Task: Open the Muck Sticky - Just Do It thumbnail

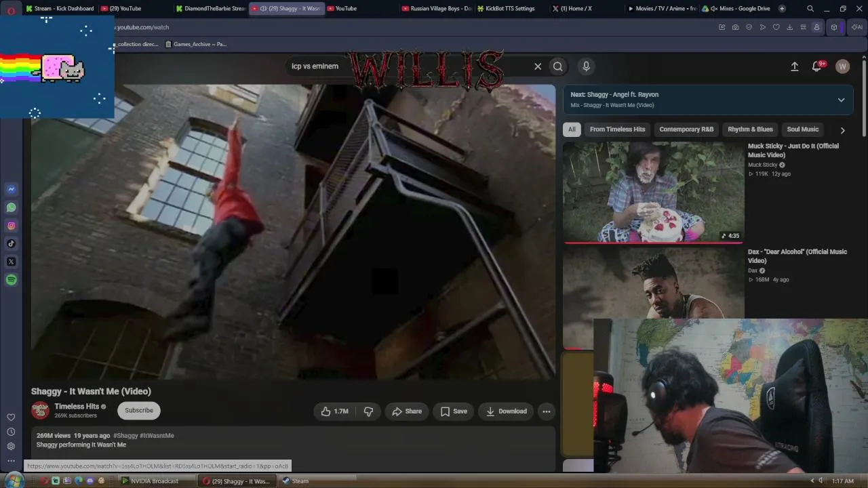Action: click(x=653, y=192)
